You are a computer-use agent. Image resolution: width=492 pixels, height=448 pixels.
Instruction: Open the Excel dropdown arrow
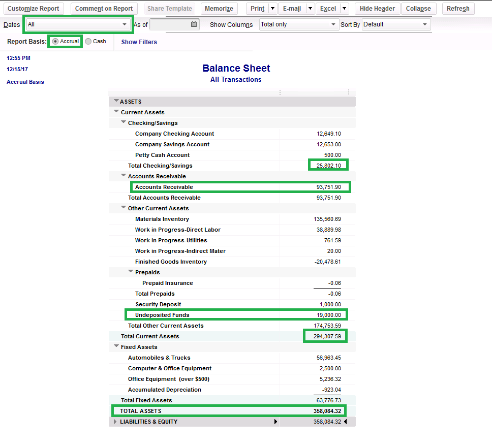coord(345,8)
